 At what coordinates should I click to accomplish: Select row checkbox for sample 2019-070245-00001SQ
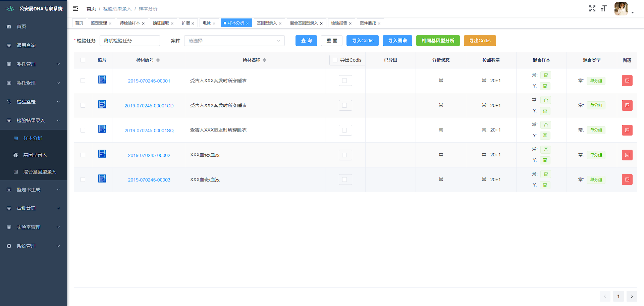(x=83, y=130)
